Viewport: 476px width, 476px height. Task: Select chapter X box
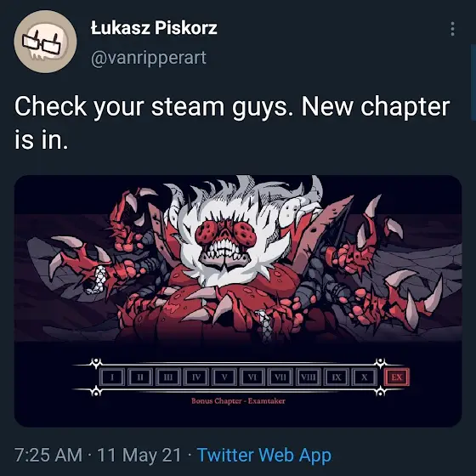click(365, 377)
